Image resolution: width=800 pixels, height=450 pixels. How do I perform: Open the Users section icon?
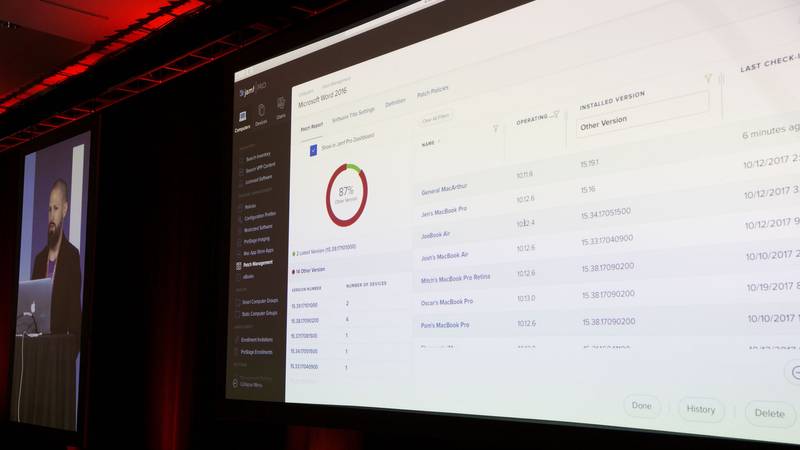coord(281,104)
